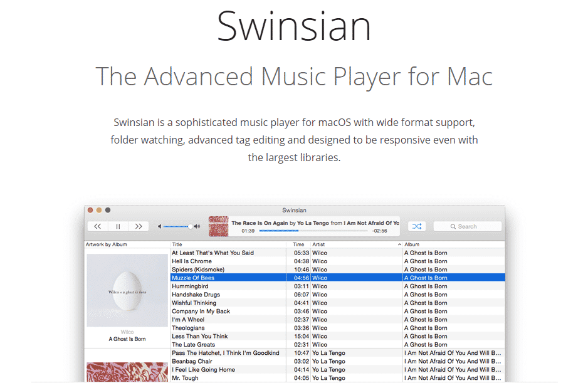Adjust the volume slider knob
Screen dimensions: 588x383
coord(191,226)
